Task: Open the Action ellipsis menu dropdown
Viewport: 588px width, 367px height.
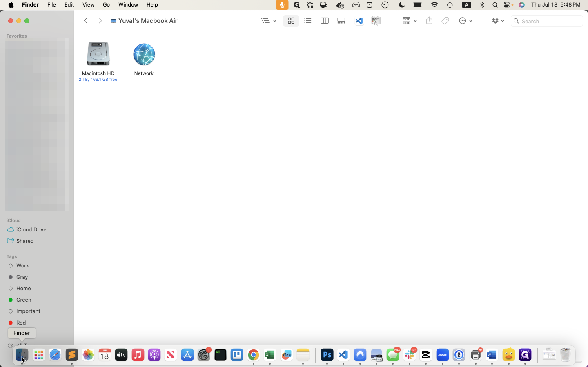Action: 466,21
